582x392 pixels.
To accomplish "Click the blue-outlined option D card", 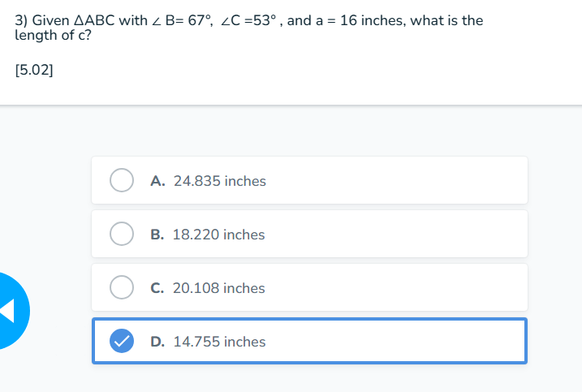I will tap(309, 341).
